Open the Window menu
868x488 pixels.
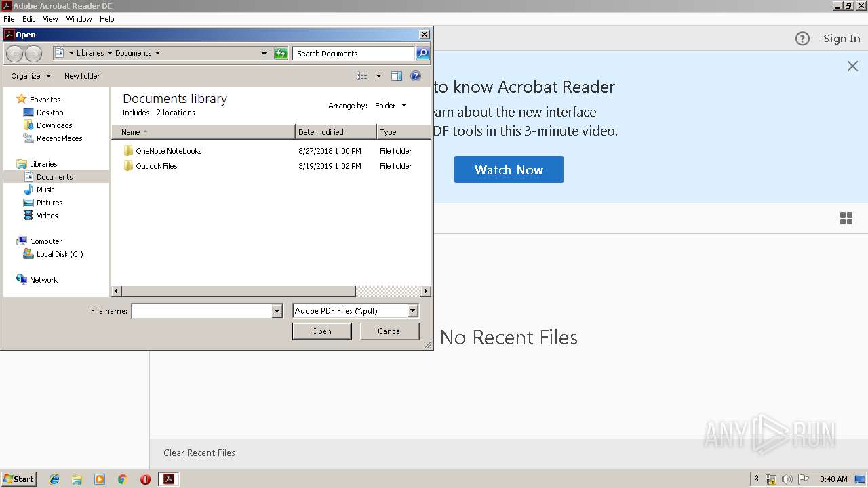[x=79, y=19]
